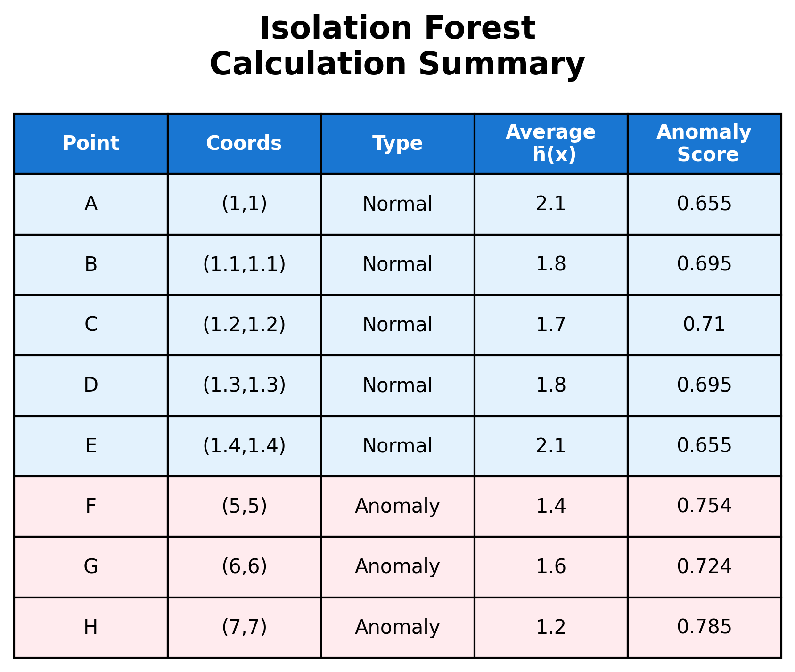Viewport: 795px width, 672px height.
Task: Click the anomaly score 0.71 cell
Action: pyautogui.click(x=704, y=325)
